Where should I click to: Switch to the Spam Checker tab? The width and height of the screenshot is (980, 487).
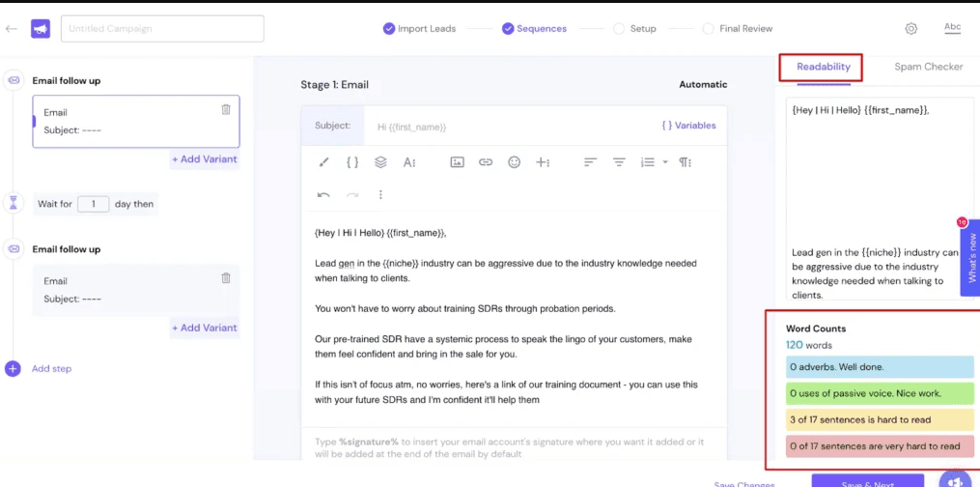click(928, 67)
